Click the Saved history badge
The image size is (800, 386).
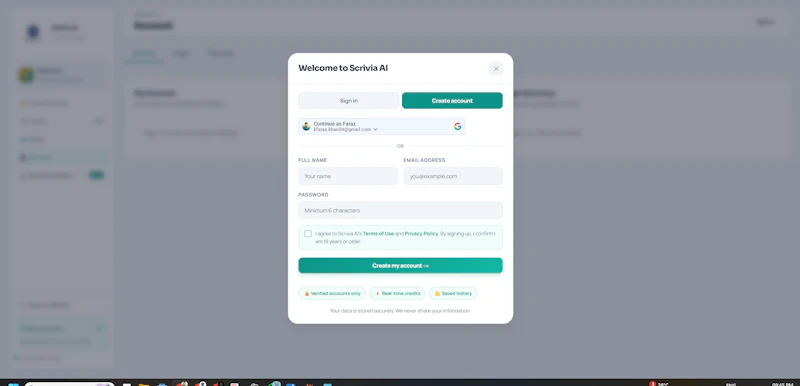tap(453, 293)
